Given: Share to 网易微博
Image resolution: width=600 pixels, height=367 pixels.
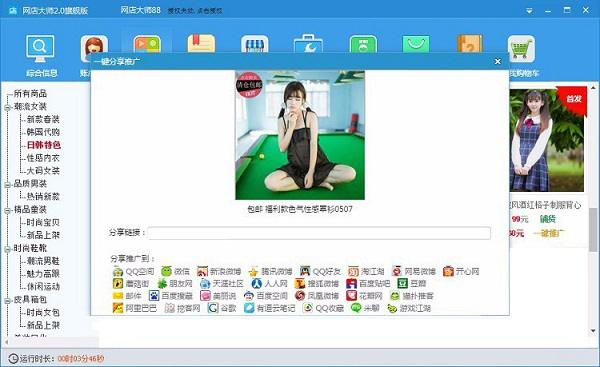Looking at the screenshot, I should coord(414,271).
